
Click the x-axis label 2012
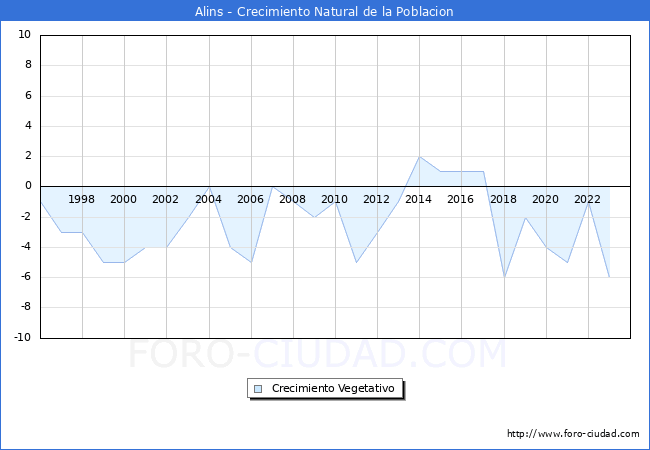(376, 199)
